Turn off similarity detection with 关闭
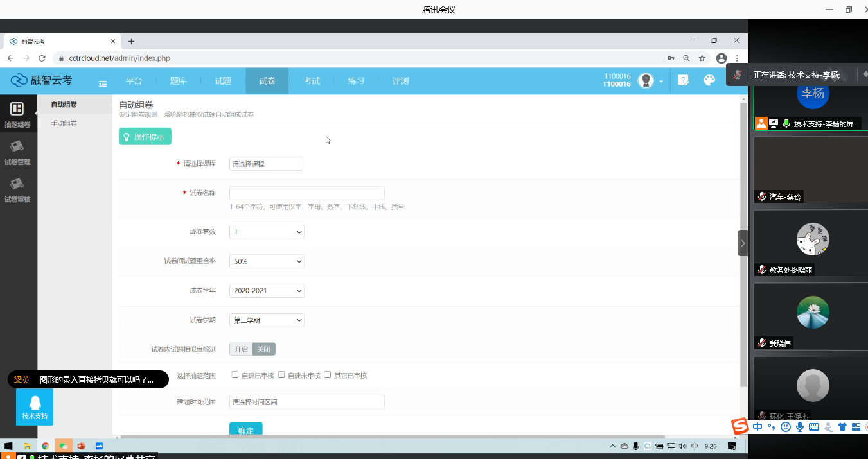The width and height of the screenshot is (868, 459). click(x=264, y=349)
